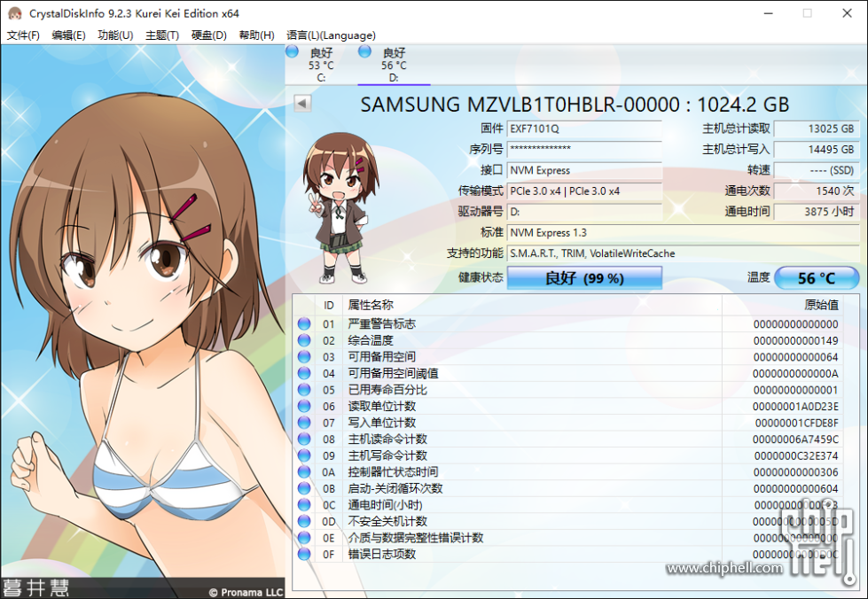
Task: Select the C: drive tab at 53 °C
Action: point(321,65)
